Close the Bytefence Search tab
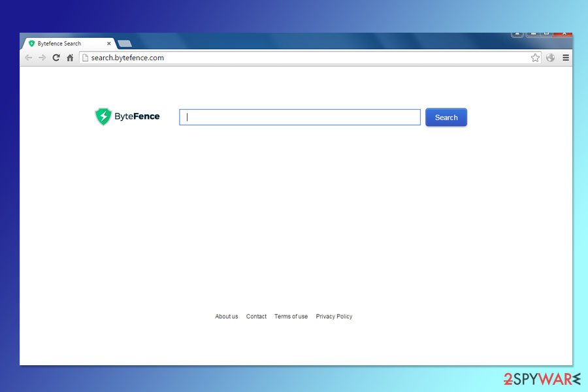This screenshot has height=392, width=588. (x=108, y=44)
